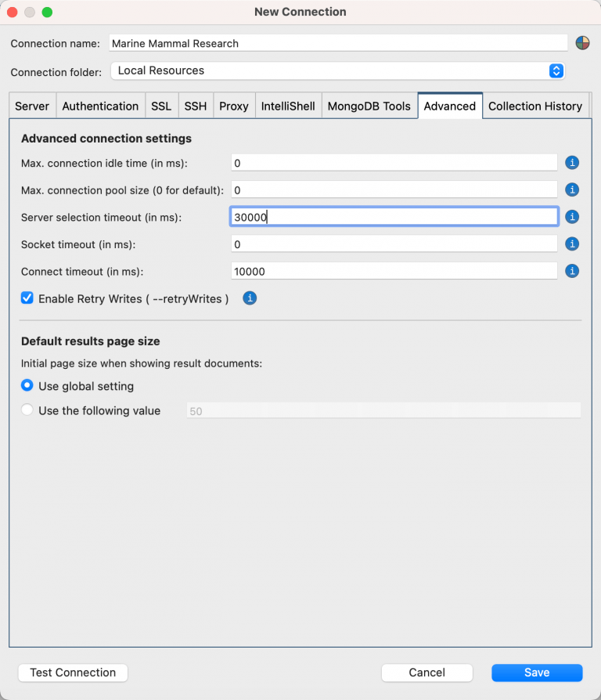The width and height of the screenshot is (601, 700).
Task: Click the info icon beside socket timeout
Action: pyautogui.click(x=572, y=244)
